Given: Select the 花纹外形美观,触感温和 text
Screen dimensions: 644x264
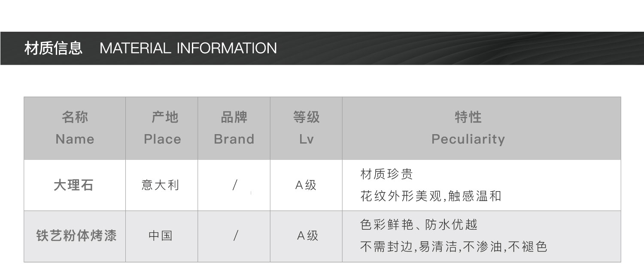Looking at the screenshot, I should click(431, 196).
